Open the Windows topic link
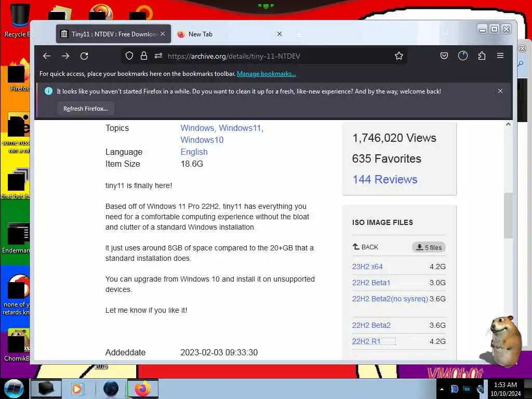 pyautogui.click(x=198, y=128)
